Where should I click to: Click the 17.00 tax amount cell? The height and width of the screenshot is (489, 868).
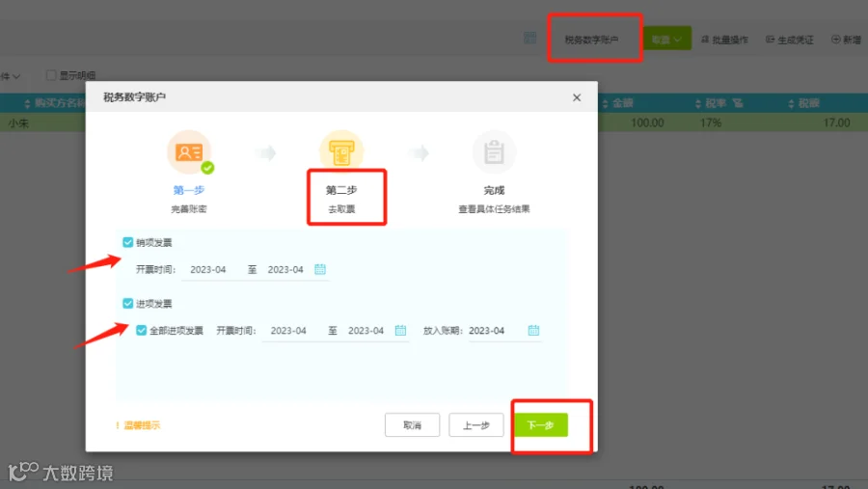point(836,122)
